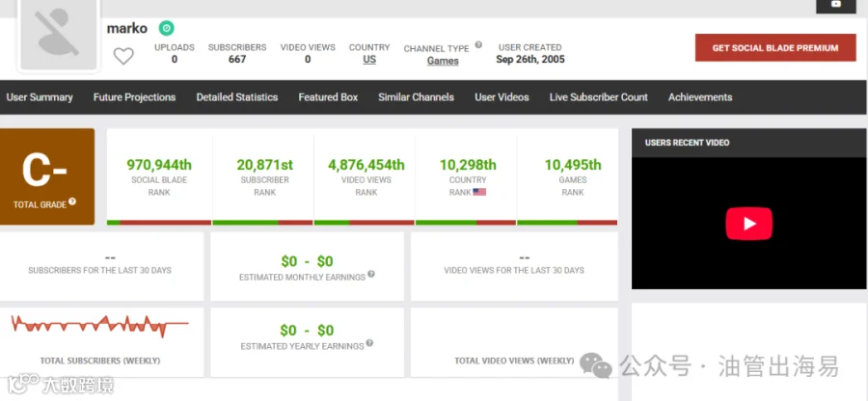868x401 pixels.
Task: Switch to the Detailed Statistics tab
Action: (237, 97)
